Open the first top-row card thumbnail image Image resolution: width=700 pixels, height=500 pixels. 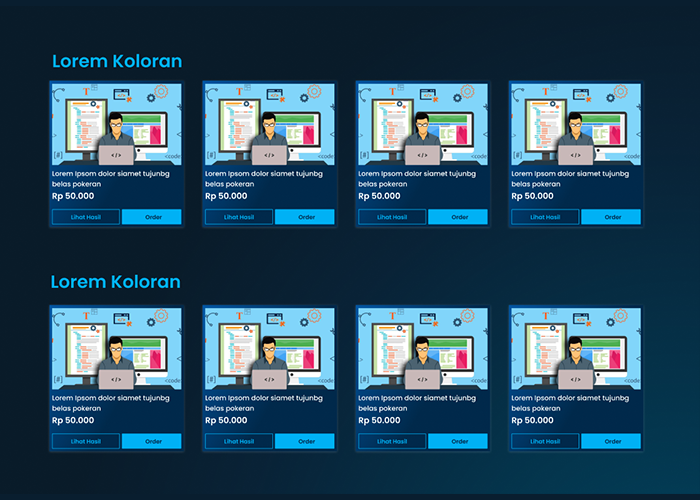pyautogui.click(x=116, y=124)
